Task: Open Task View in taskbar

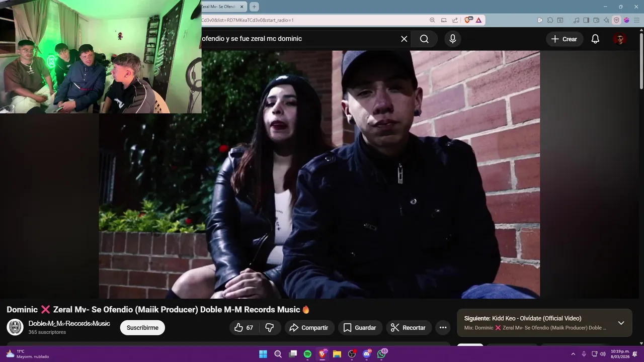Action: pos(293,354)
